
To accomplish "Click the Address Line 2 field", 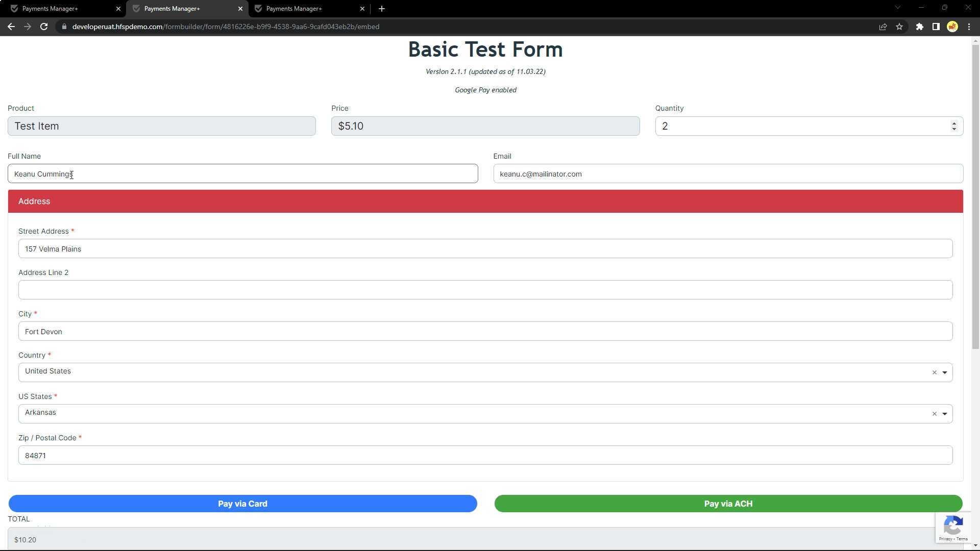I will pos(485,290).
